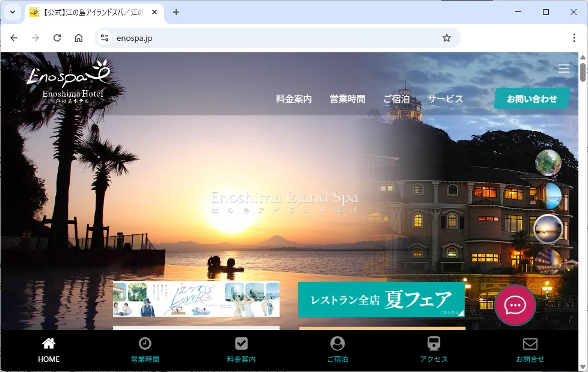The width and height of the screenshot is (588, 372).
Task: Click ご宿泊 person icon in bottom bar
Action: click(x=337, y=344)
